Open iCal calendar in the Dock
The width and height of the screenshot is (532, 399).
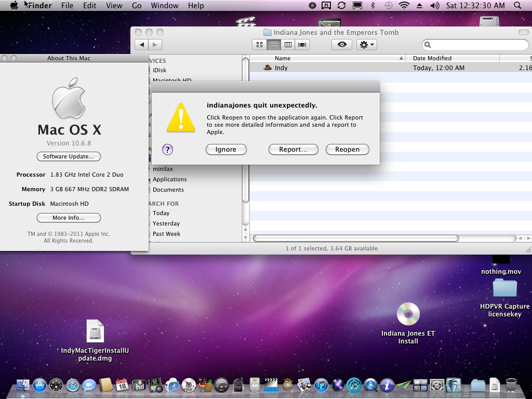pyautogui.click(x=122, y=385)
